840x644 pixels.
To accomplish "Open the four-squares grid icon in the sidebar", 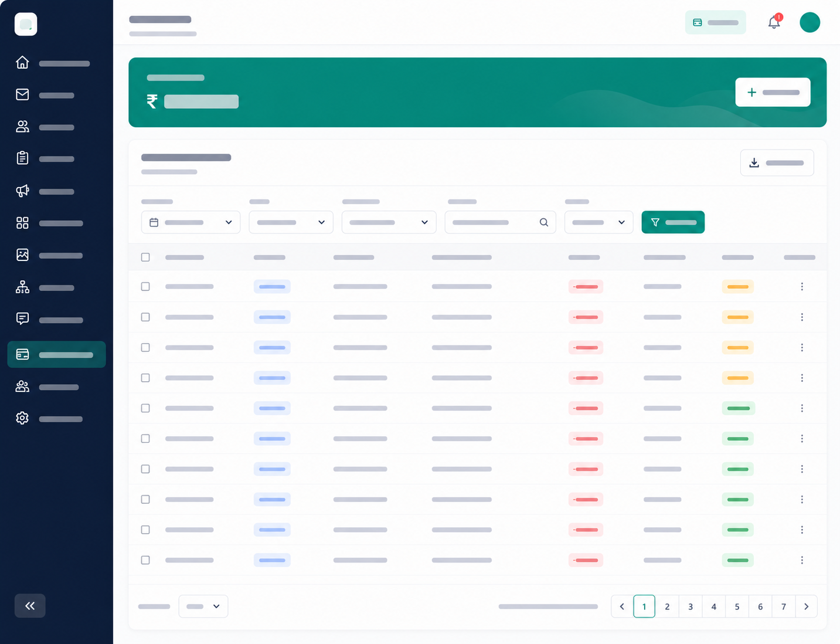I will [x=22, y=223].
